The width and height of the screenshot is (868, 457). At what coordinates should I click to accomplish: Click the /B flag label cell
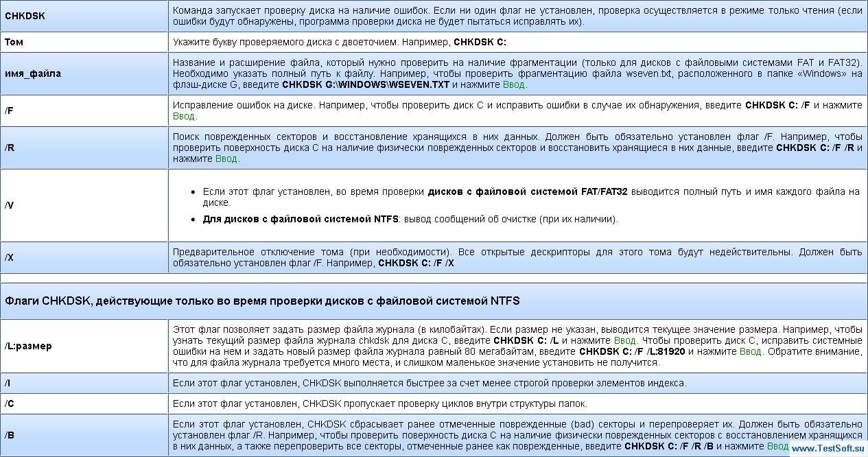10,434
